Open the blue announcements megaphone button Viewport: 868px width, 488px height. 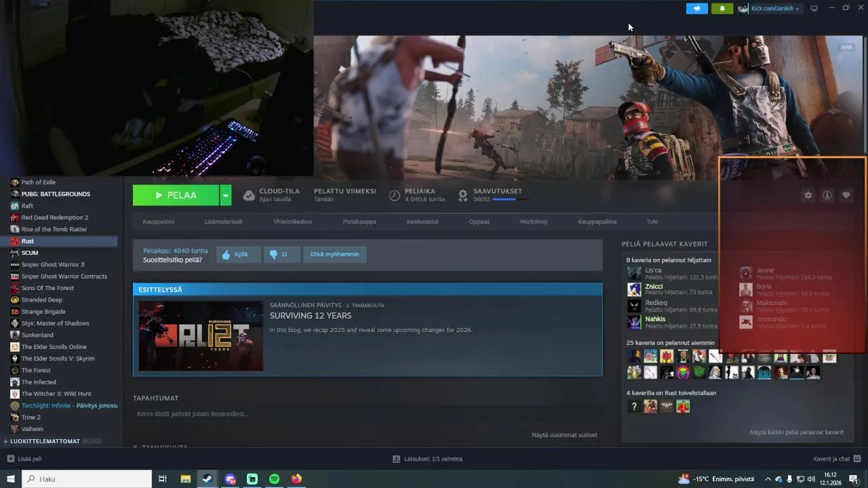tap(696, 8)
